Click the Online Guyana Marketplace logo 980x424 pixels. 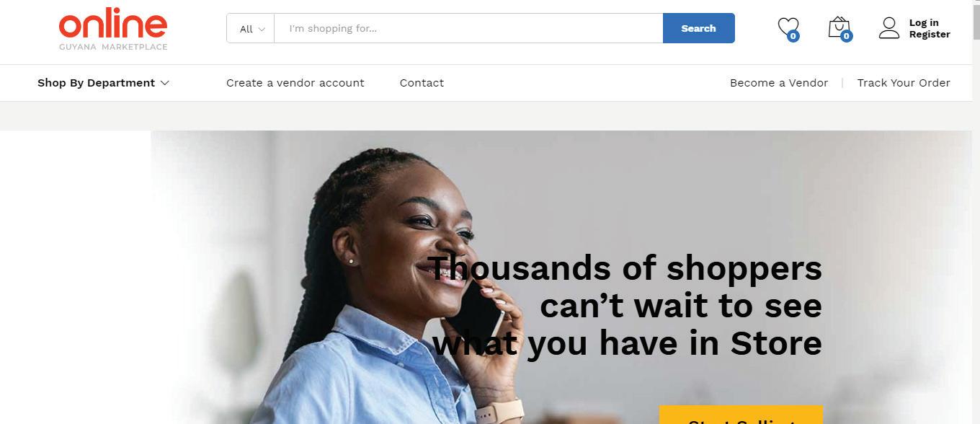113,32
